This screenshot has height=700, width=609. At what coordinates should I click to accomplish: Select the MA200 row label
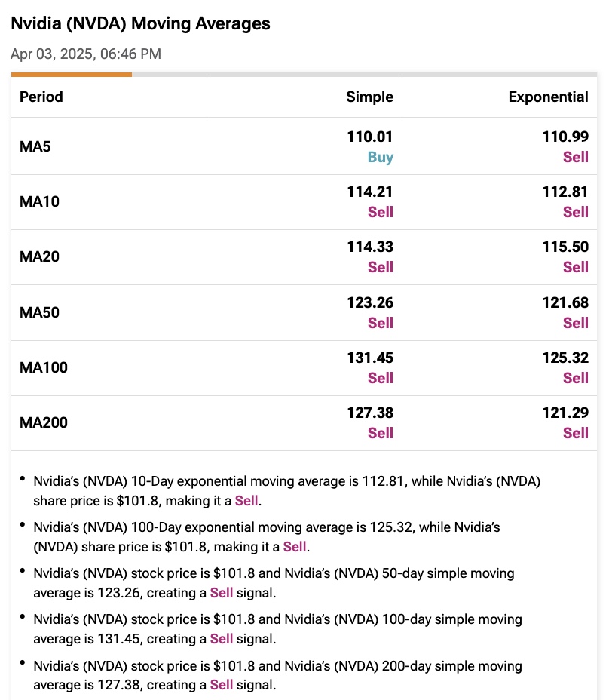[43, 422]
